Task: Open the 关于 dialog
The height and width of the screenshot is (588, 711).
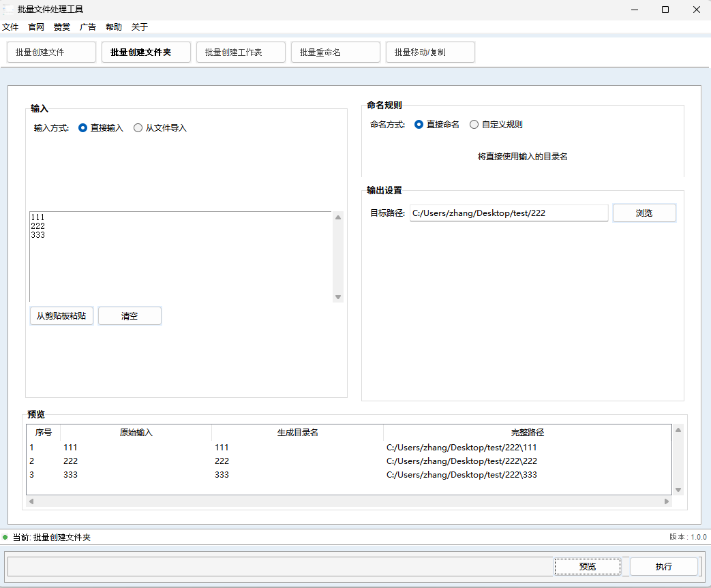Action: (139, 27)
